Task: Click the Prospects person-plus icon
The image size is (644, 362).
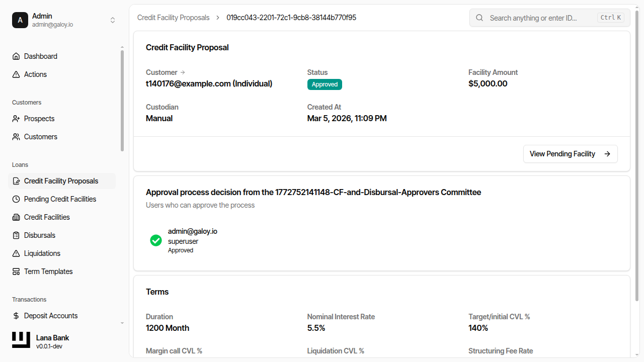Action: tap(16, 119)
